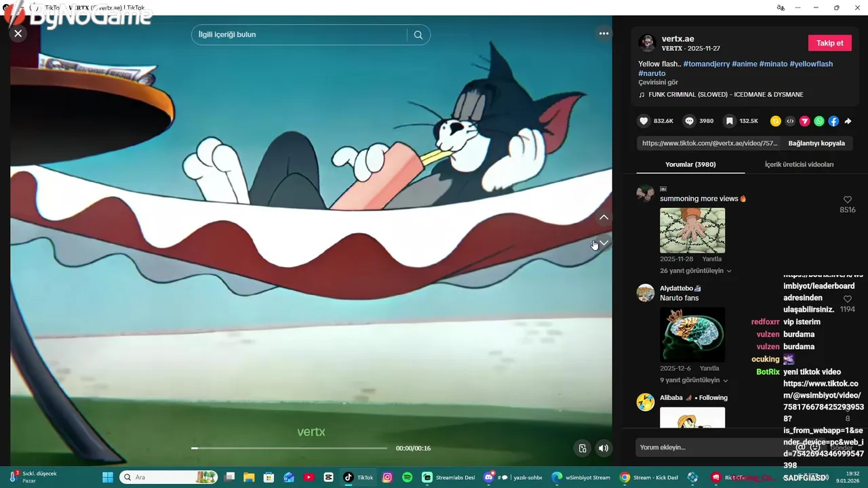Repost the video with the yellow repost icon
Viewport: 868px width, 488px height.
click(x=776, y=121)
